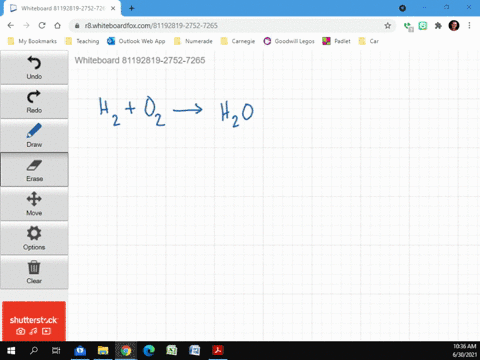Viewport: 480px width, 360px height.
Task: Activate the Move tool
Action: click(34, 204)
